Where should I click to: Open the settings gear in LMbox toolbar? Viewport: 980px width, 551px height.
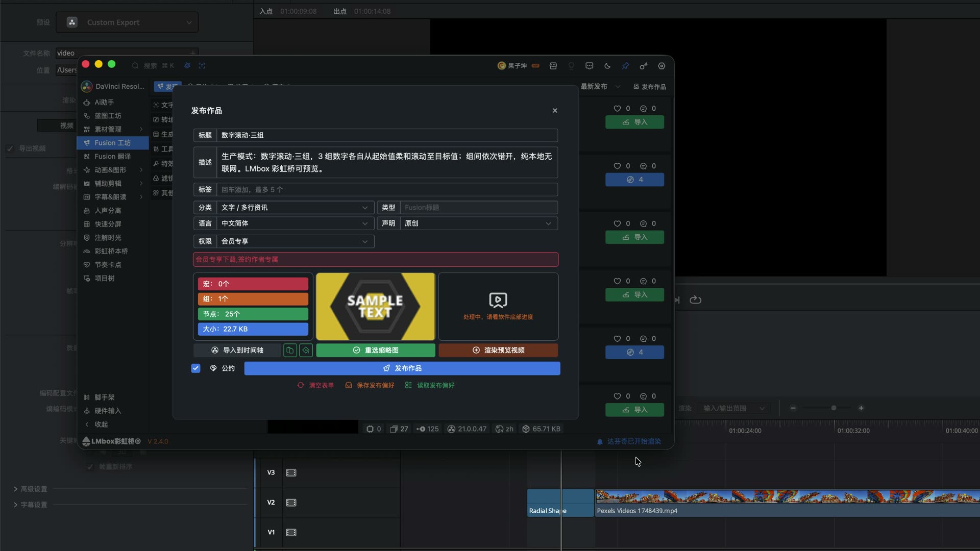(661, 66)
